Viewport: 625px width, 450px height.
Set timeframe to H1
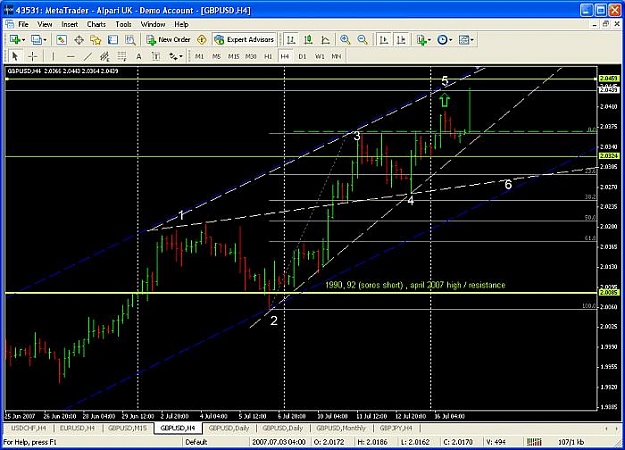click(268, 56)
